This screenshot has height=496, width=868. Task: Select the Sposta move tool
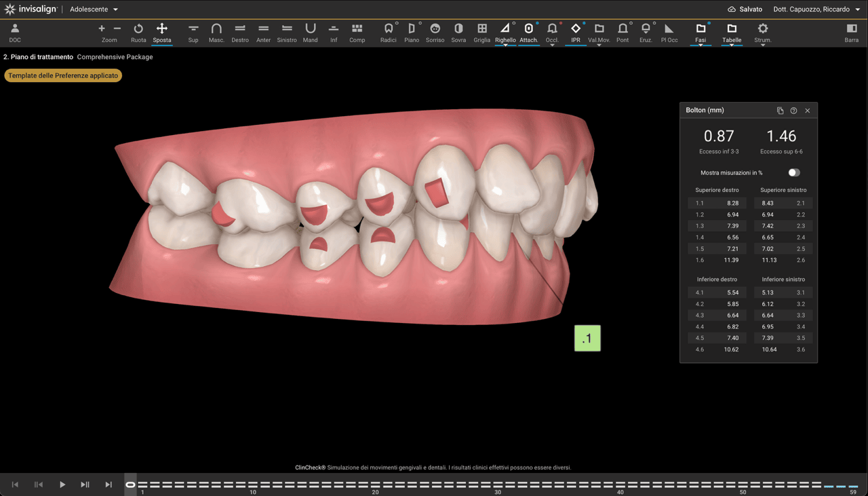tap(162, 33)
